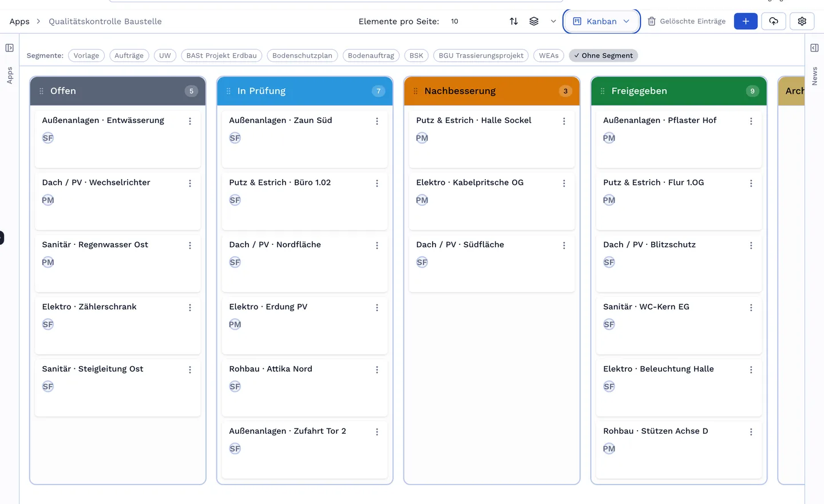Viewport: 824px width, 504px height.
Task: Open menu for Putz & Estrich · Büro 1.02
Action: coord(377,184)
